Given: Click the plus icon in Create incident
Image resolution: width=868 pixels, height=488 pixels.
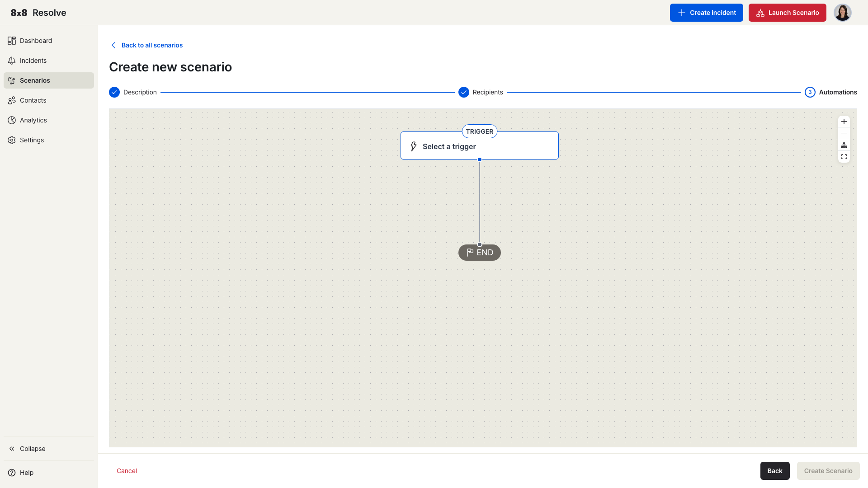Looking at the screenshot, I should pos(682,13).
